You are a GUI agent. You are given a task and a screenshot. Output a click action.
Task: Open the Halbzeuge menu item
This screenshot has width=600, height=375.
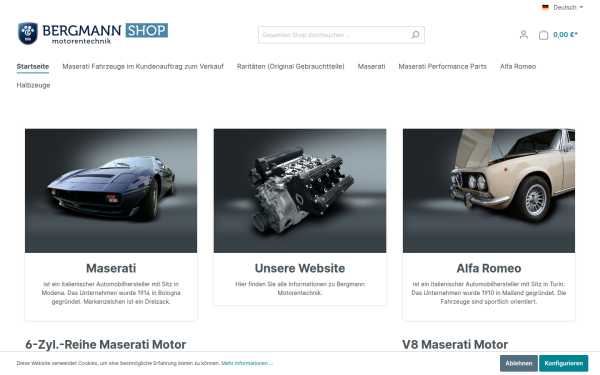(x=33, y=85)
